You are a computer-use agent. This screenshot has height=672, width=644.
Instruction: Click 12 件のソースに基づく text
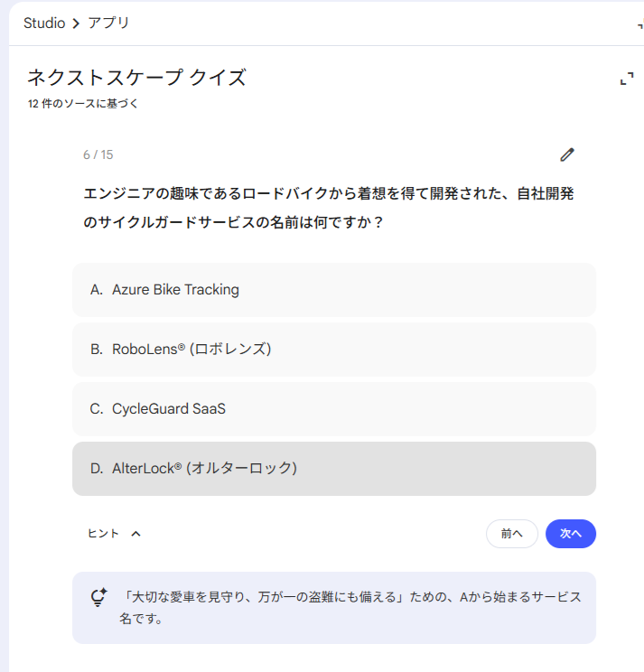click(83, 104)
